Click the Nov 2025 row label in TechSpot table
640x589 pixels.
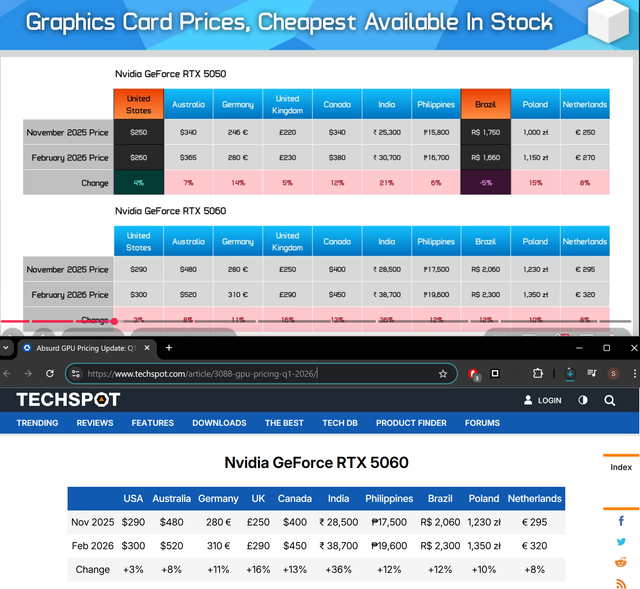[x=93, y=522]
